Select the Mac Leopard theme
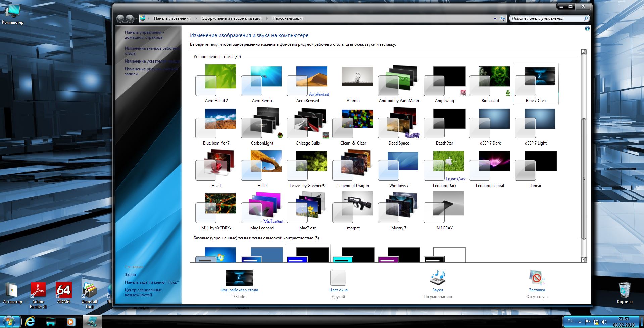Image resolution: width=644 pixels, height=328 pixels. pyautogui.click(x=262, y=211)
